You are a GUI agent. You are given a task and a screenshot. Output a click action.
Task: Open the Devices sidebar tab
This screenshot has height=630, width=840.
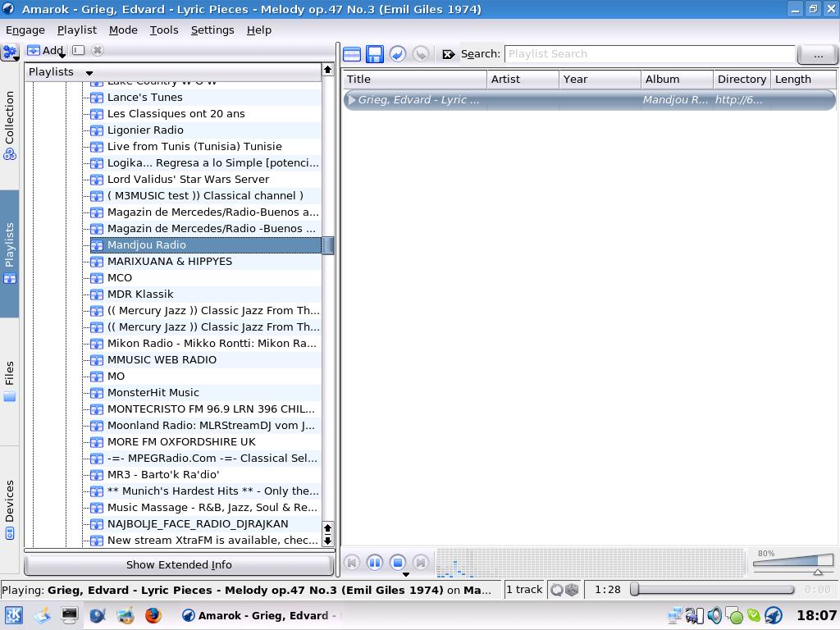(x=9, y=509)
